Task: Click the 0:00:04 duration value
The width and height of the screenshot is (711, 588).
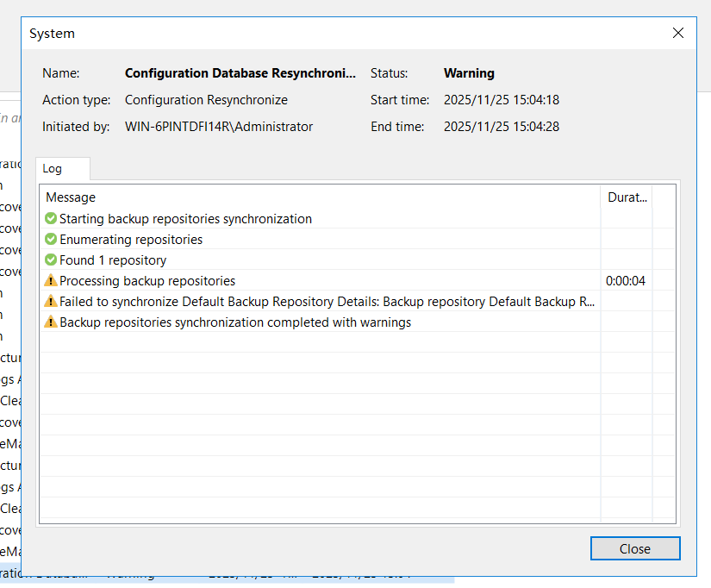Action: pyautogui.click(x=626, y=281)
